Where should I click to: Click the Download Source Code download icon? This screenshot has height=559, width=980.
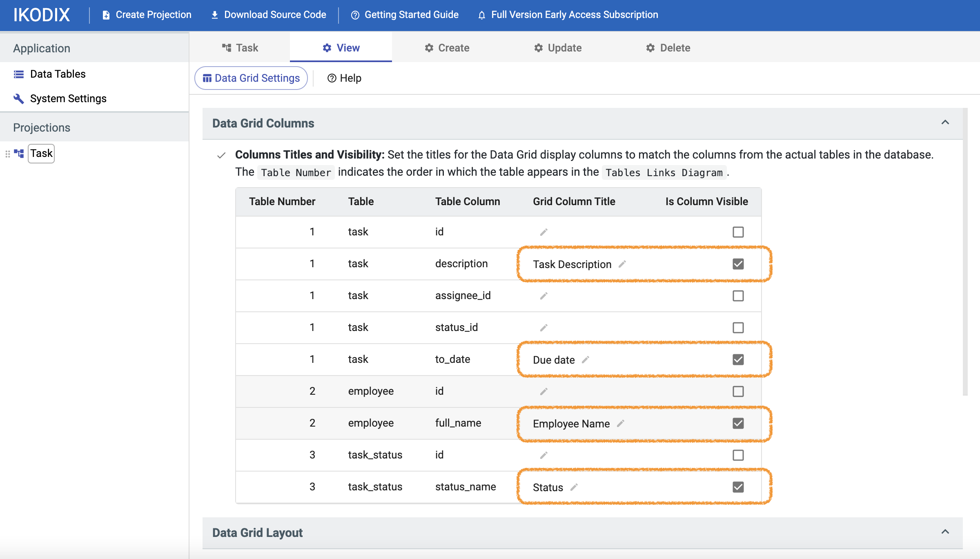(214, 15)
